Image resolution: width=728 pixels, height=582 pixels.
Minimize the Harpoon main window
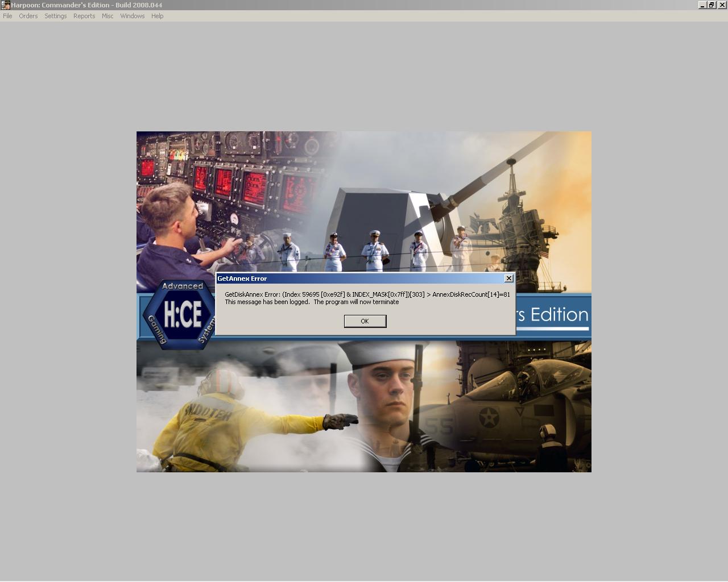coord(702,5)
